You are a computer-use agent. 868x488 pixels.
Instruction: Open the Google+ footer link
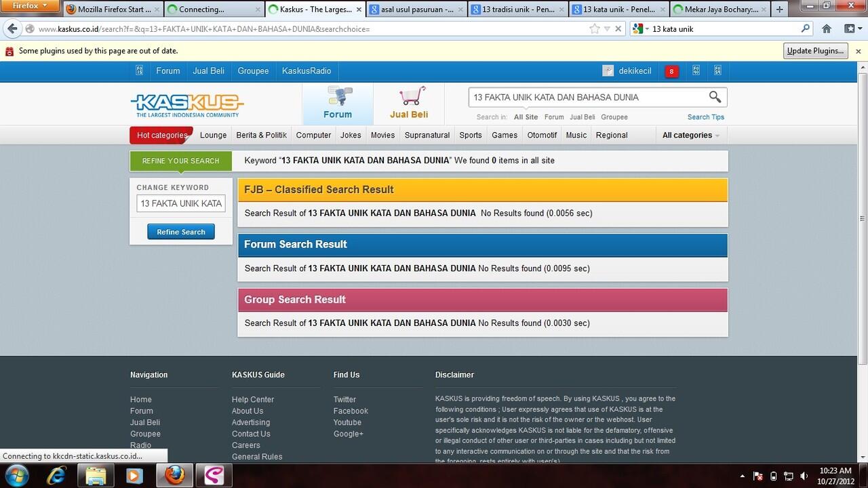(x=349, y=434)
